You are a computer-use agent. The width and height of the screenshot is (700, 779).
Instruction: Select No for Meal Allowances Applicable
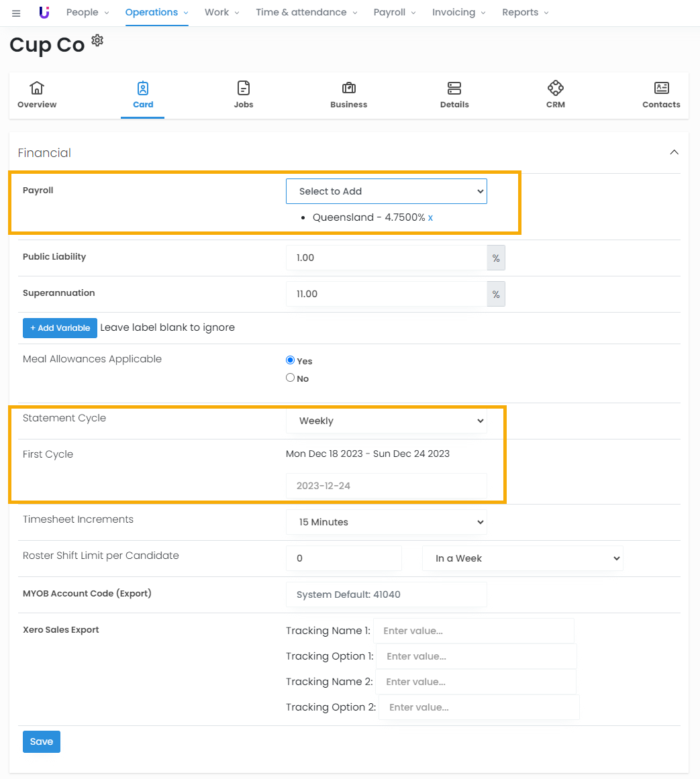tap(291, 378)
